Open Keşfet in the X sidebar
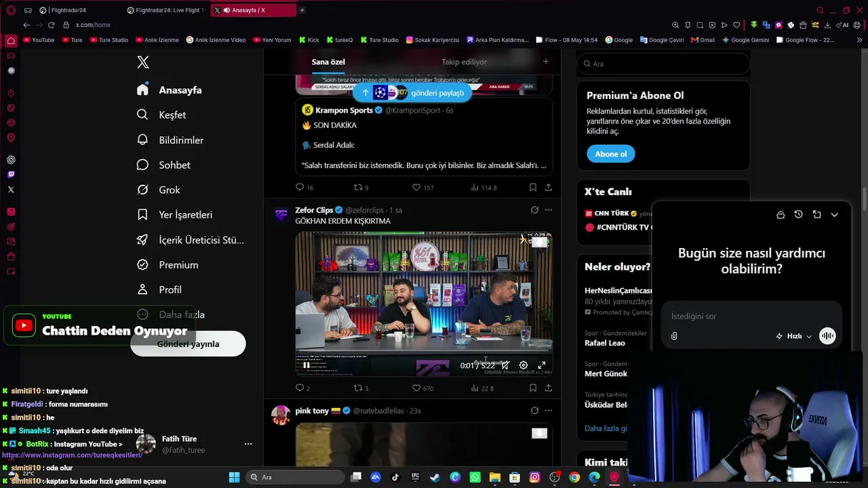The height and width of the screenshot is (488, 868). pos(161,115)
